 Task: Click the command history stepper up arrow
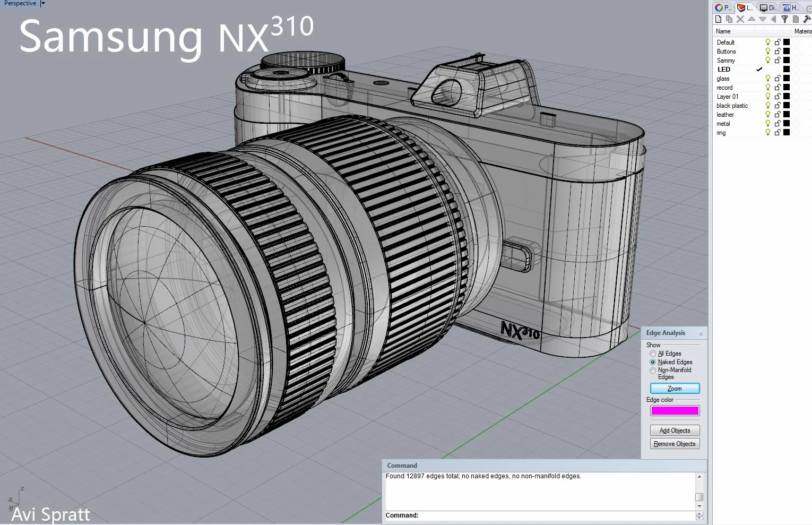pos(699,513)
